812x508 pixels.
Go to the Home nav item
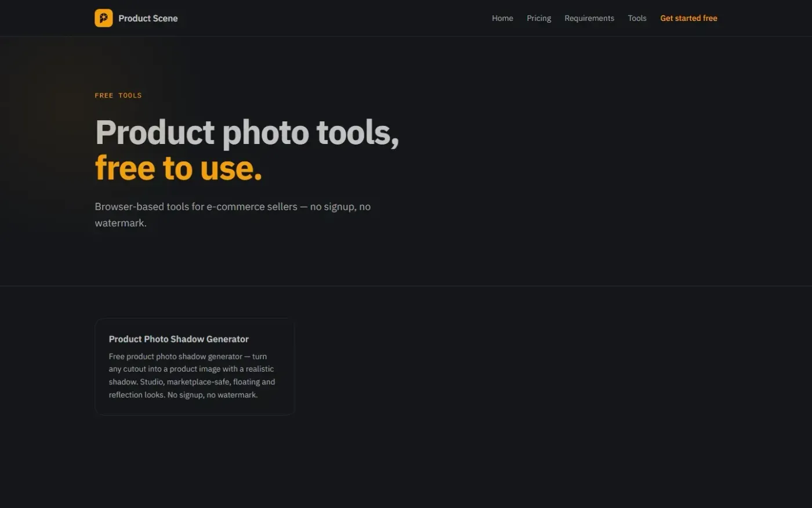pos(502,18)
